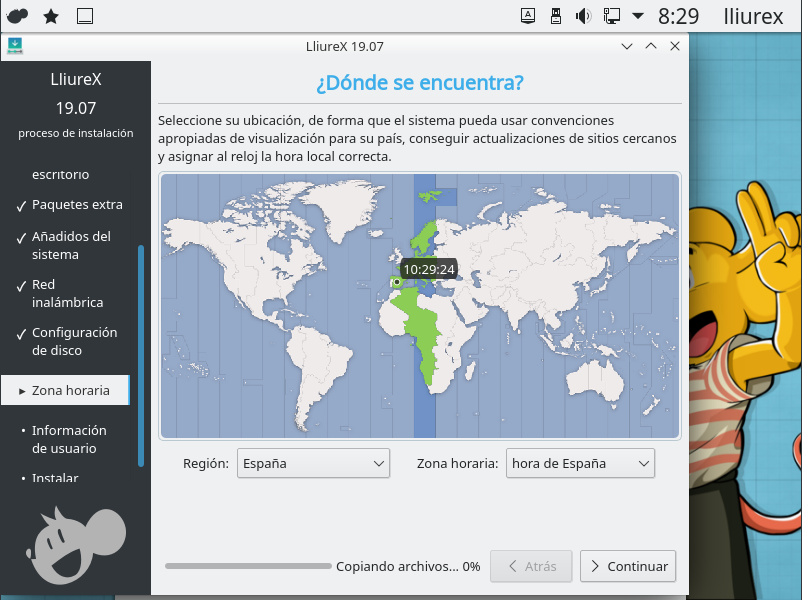
Task: Open the volume speaker tray icon
Action: point(584,16)
